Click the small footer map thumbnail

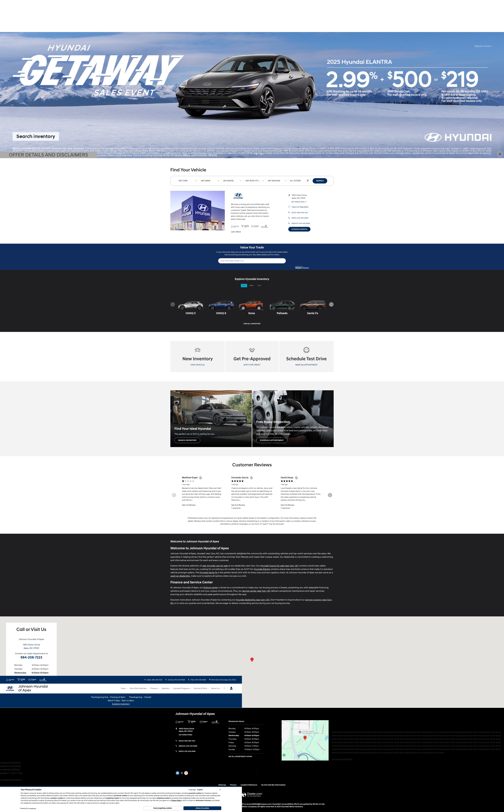pos(305,740)
